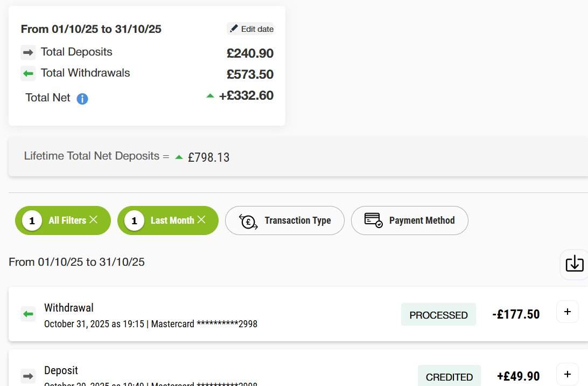Click the pencil icon to edit dates
The height and width of the screenshot is (386, 588).
click(234, 28)
